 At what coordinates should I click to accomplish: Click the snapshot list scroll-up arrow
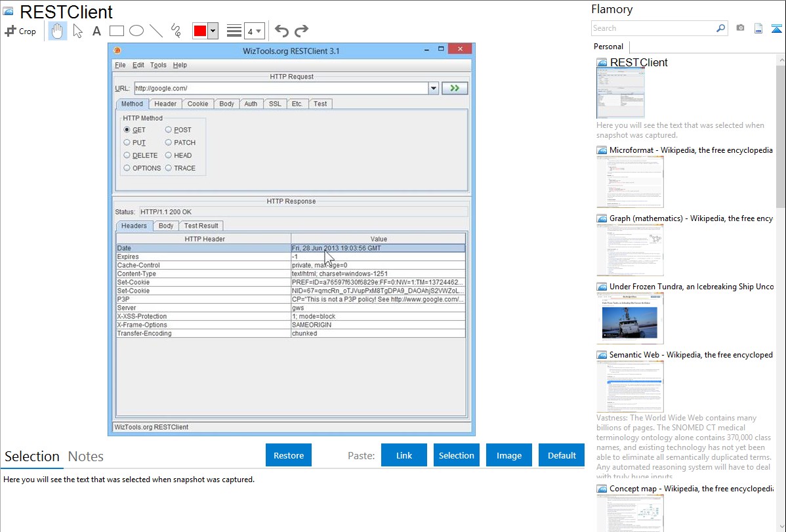(x=781, y=60)
